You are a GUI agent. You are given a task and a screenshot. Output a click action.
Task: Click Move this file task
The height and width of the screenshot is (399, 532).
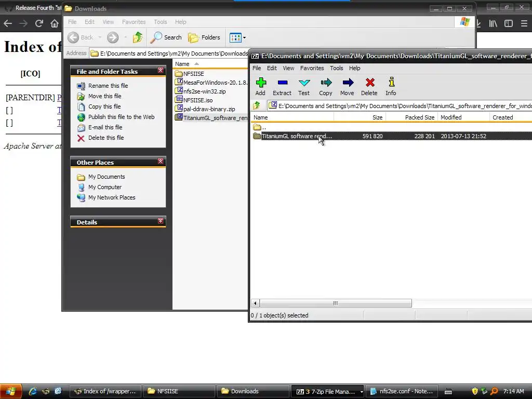(x=105, y=96)
